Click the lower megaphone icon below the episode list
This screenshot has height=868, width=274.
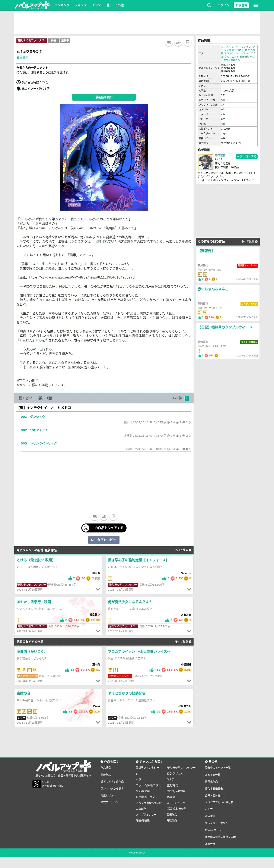click(104, 517)
